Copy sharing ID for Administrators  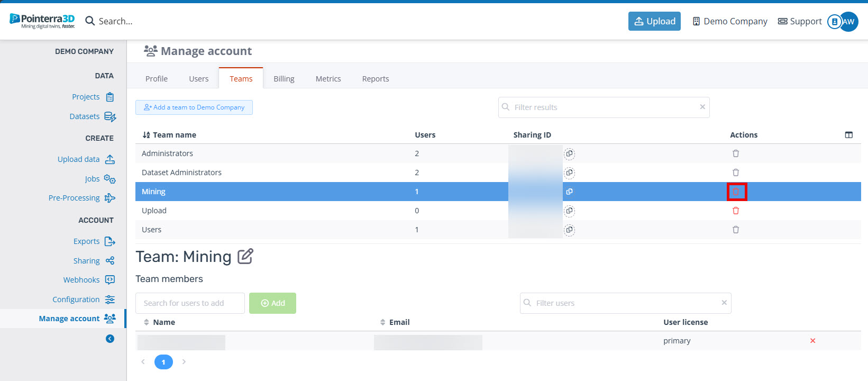pyautogui.click(x=569, y=153)
